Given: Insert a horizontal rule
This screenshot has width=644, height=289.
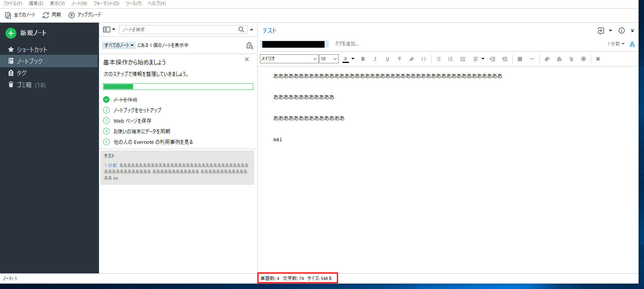Looking at the screenshot, I should pyautogui.click(x=532, y=59).
